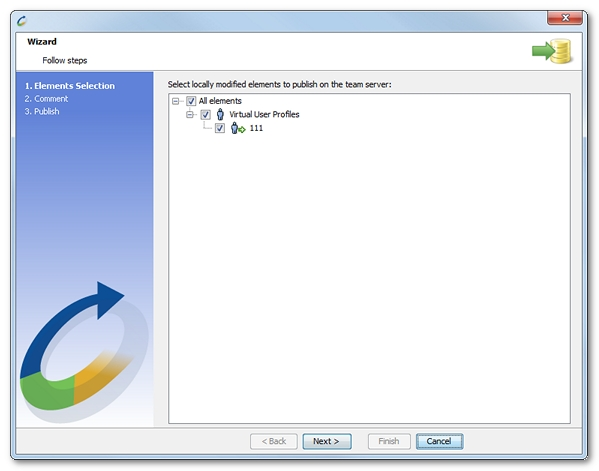Go to the Next wizard page
The height and width of the screenshot is (471, 599).
327,442
